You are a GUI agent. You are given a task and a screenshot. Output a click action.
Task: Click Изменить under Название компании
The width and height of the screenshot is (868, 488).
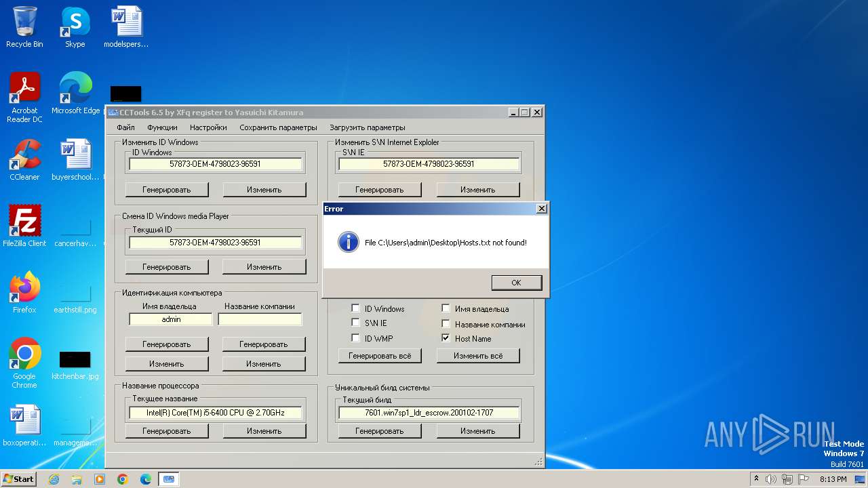264,364
